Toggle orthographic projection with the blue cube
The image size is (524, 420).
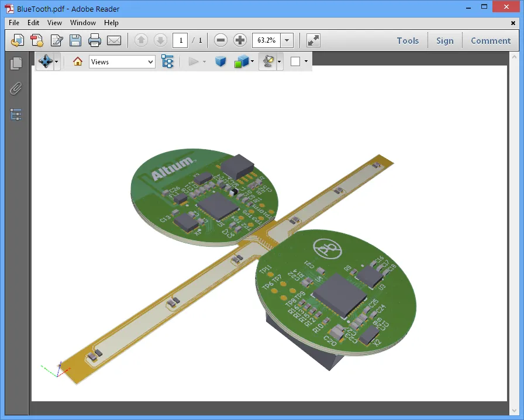pos(220,61)
